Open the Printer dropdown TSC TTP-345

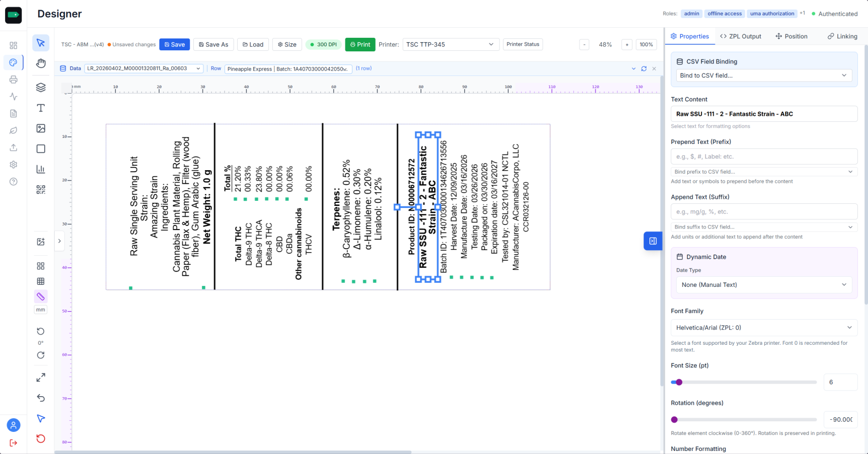[450, 45]
